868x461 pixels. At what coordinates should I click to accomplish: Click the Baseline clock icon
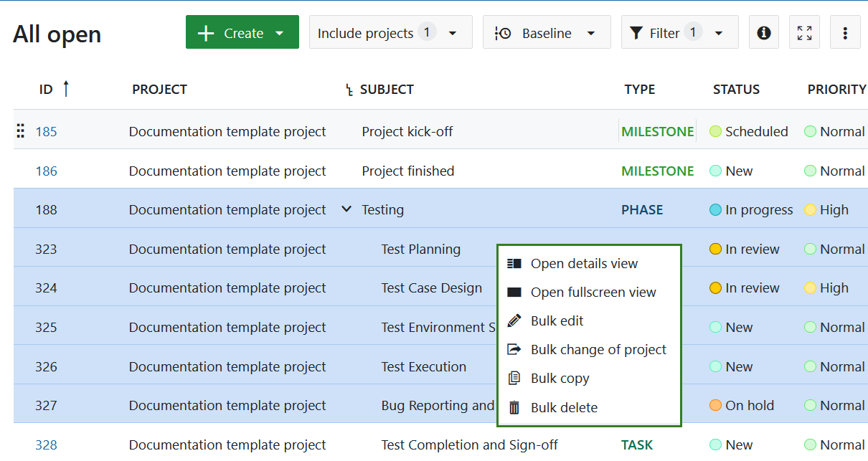(x=503, y=32)
